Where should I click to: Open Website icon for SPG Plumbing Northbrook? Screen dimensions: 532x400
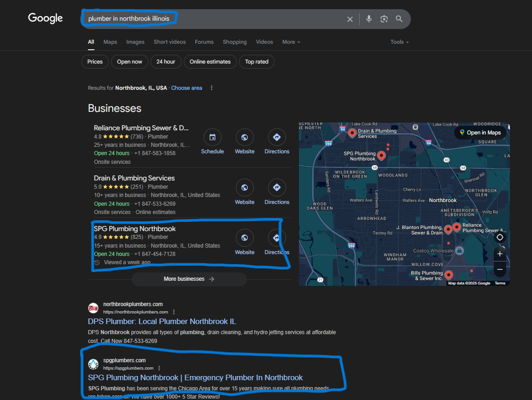(x=245, y=238)
